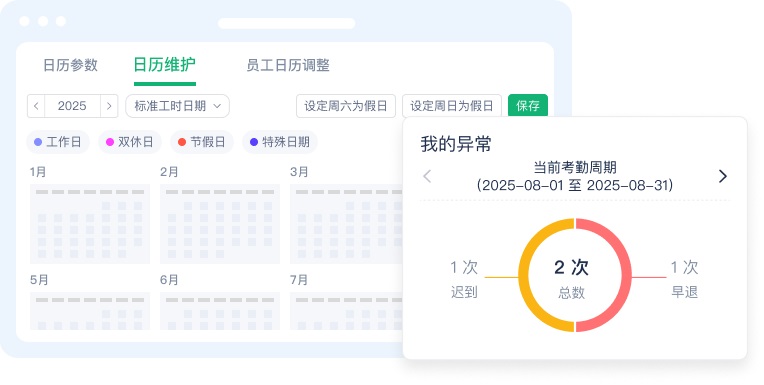Click the 2 次 总数 center label
This screenshot has height=385, width=764.
tap(571, 278)
